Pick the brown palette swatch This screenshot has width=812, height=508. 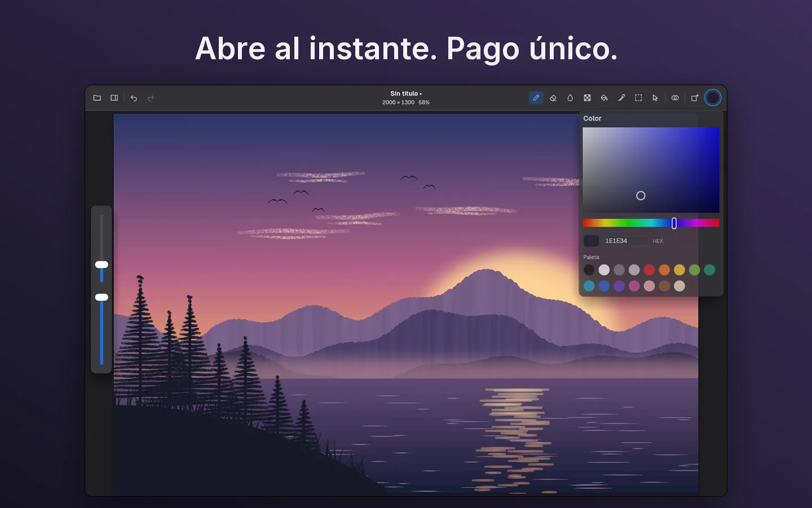click(x=664, y=286)
